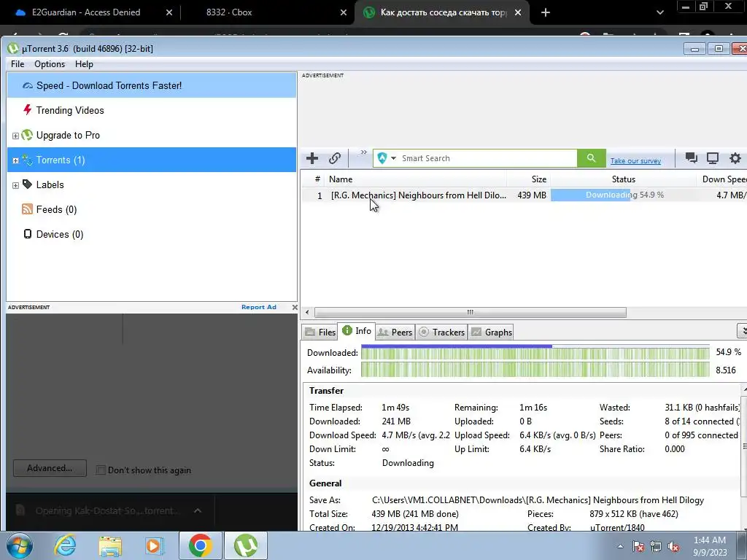The width and height of the screenshot is (747, 560).
Task: Expand the Upgrade to Pro tree node
Action: [x=15, y=136]
